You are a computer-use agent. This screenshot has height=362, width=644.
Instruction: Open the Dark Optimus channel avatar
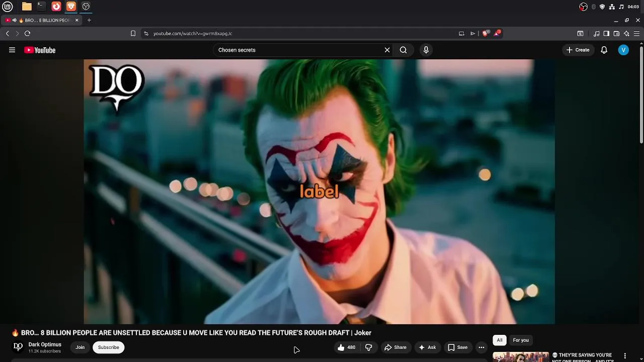[x=18, y=347]
